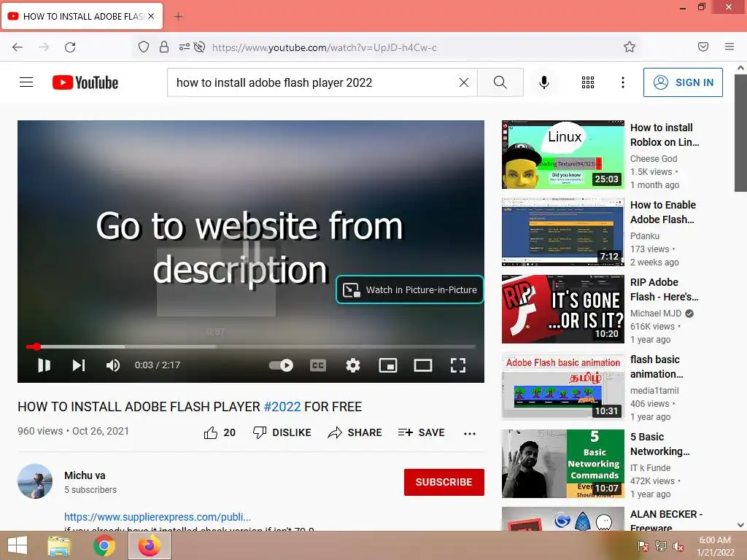The image size is (747, 560).
Task: Open How to Enable Adobe Flash video title
Action: coord(663,212)
